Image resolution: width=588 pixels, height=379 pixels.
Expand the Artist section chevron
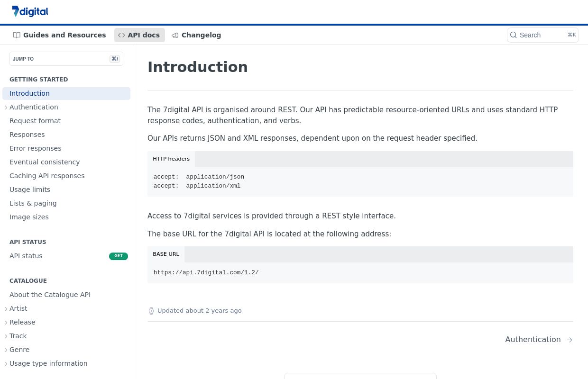[x=6, y=309]
